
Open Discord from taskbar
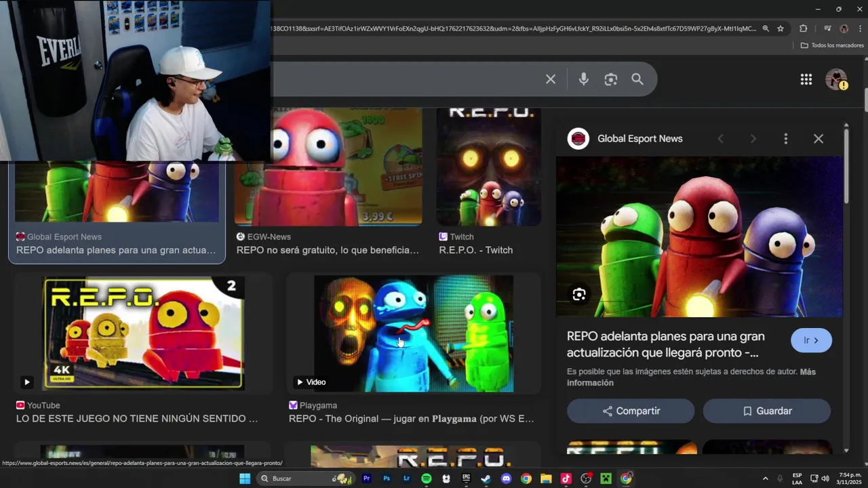coord(506,479)
